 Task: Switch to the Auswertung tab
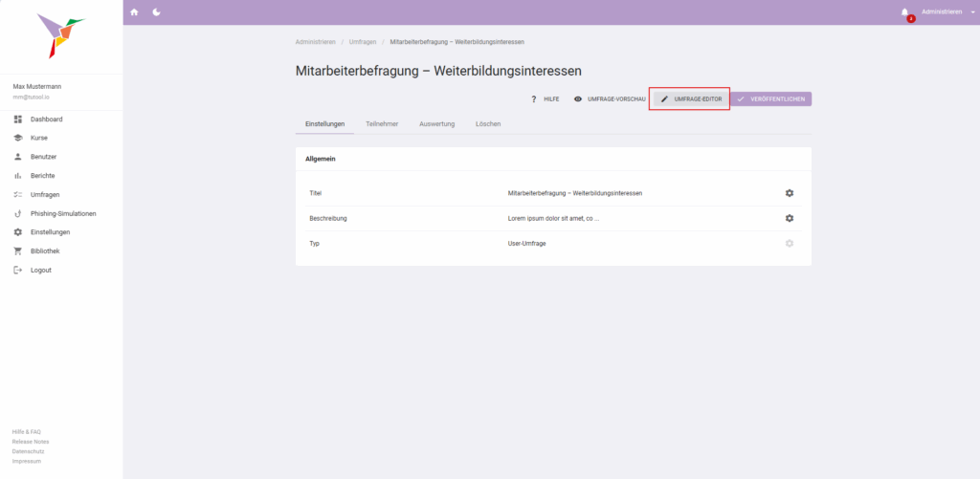point(436,124)
